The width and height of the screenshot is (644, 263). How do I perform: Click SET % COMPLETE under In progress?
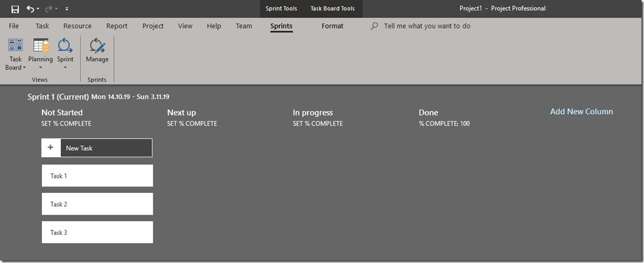point(318,124)
